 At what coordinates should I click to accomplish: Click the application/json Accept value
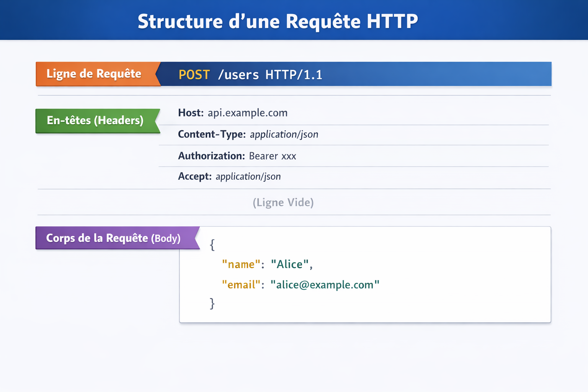(248, 176)
